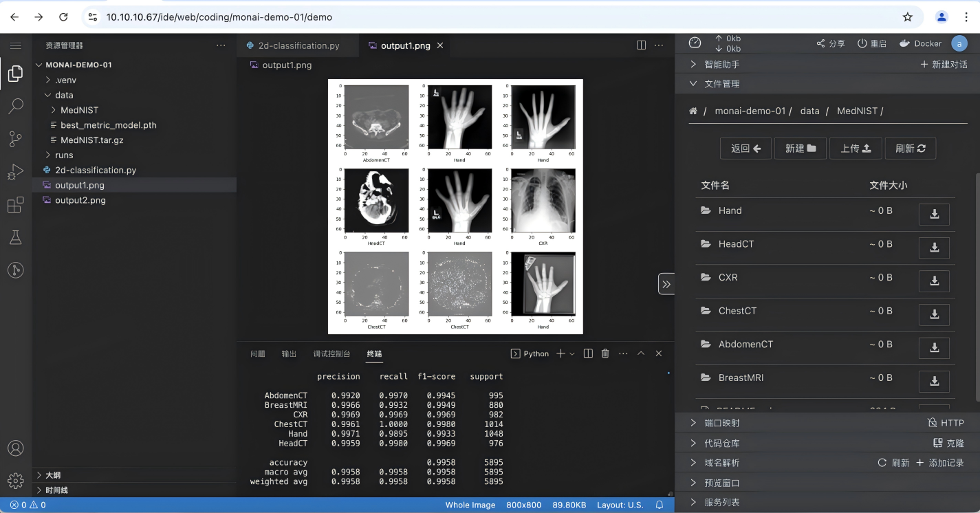Screen dimensions: 980x513
Task: Switch to the 输出 panel tab
Action: pos(289,353)
